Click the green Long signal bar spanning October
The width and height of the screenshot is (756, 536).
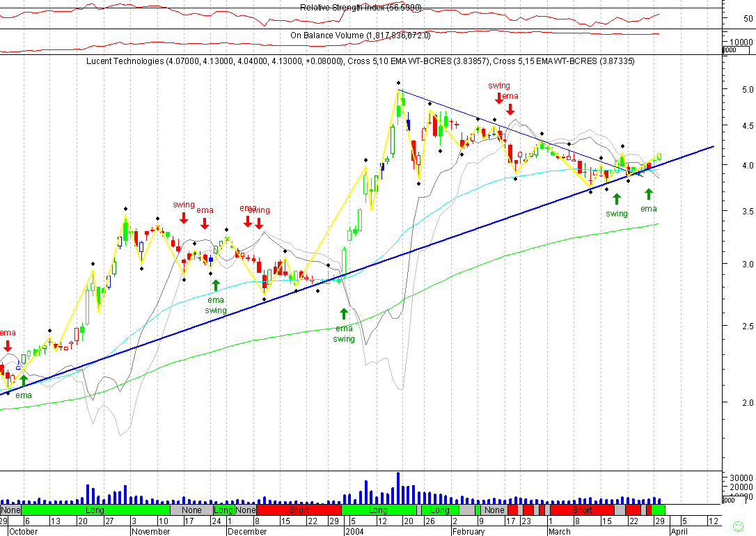tap(95, 510)
